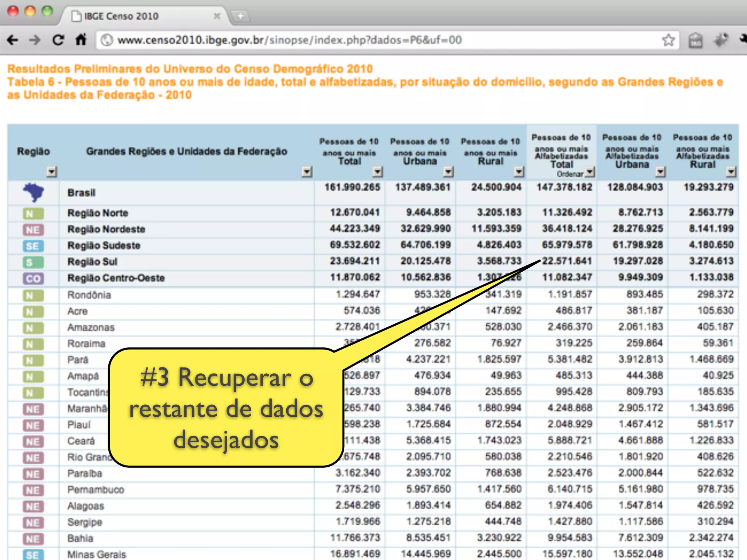Open the home page via house icon
The width and height of the screenshot is (747, 560).
pos(81,39)
